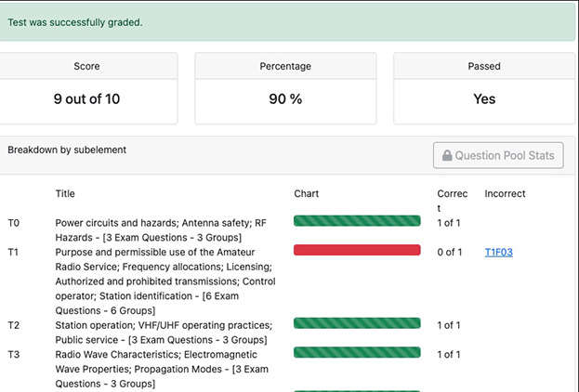579x392 pixels.
Task: Click the lock icon on Question Pool Stats
Action: tap(446, 156)
